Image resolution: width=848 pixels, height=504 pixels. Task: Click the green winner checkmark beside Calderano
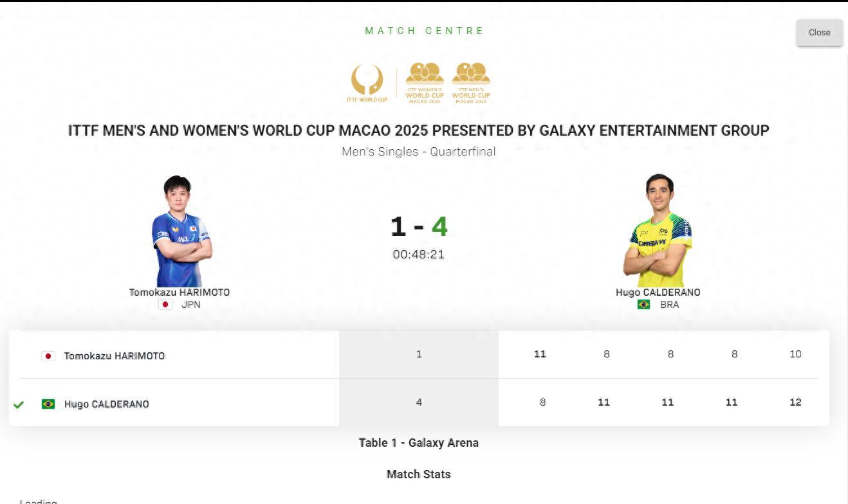(x=19, y=405)
